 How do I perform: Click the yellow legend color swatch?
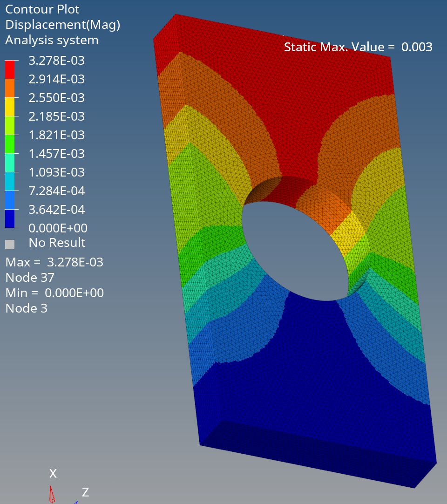(x=10, y=107)
